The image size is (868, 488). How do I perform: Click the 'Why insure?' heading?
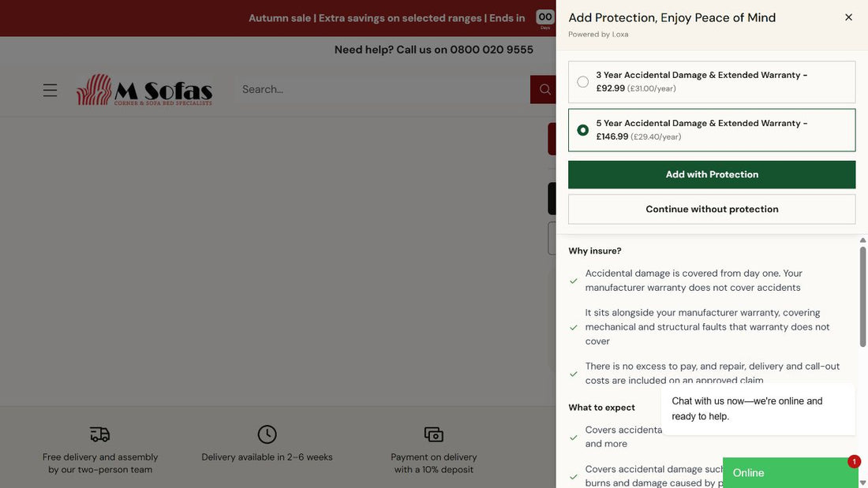click(x=594, y=251)
